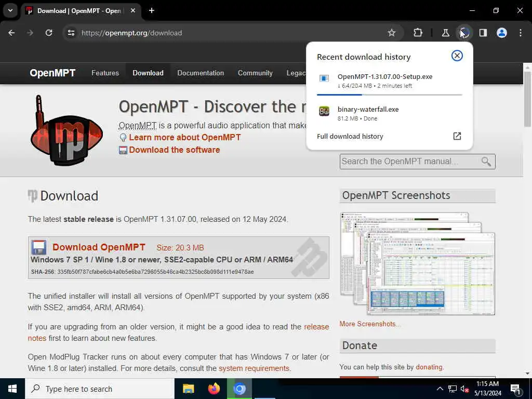This screenshot has width=532, height=399.
Task: Open the side panel icon
Action: point(483,33)
